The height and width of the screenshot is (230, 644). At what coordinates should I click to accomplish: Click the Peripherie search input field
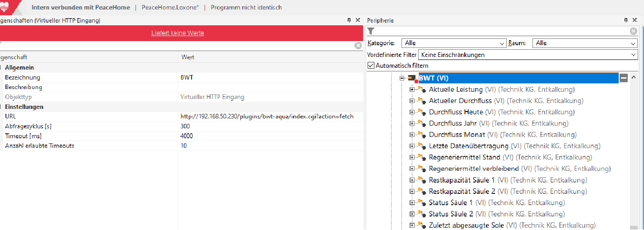pos(502,31)
